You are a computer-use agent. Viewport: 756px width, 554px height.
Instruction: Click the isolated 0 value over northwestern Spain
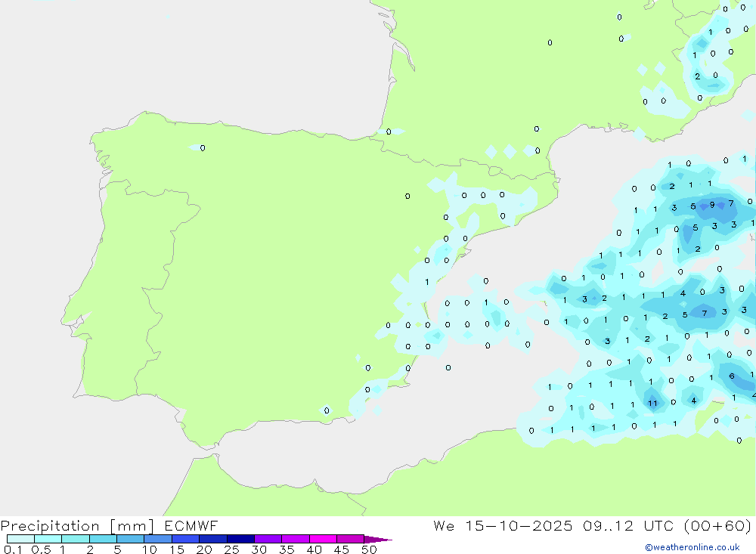click(x=202, y=148)
